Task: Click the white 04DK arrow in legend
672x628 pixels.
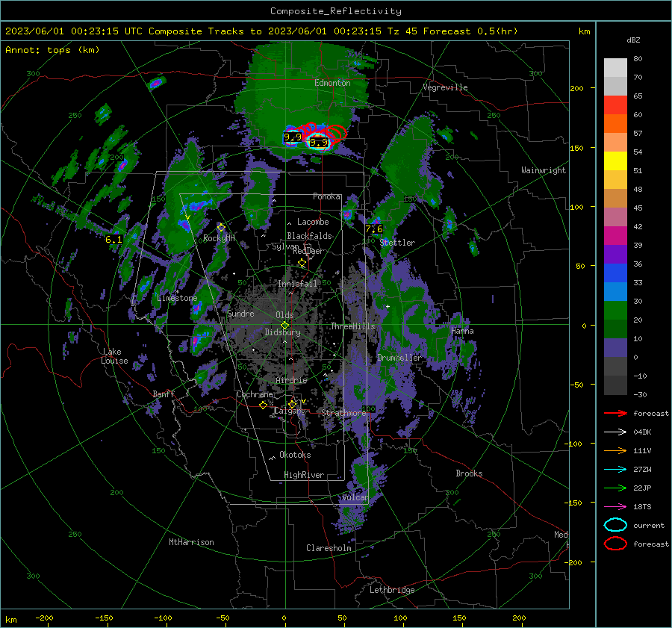Action: [615, 432]
